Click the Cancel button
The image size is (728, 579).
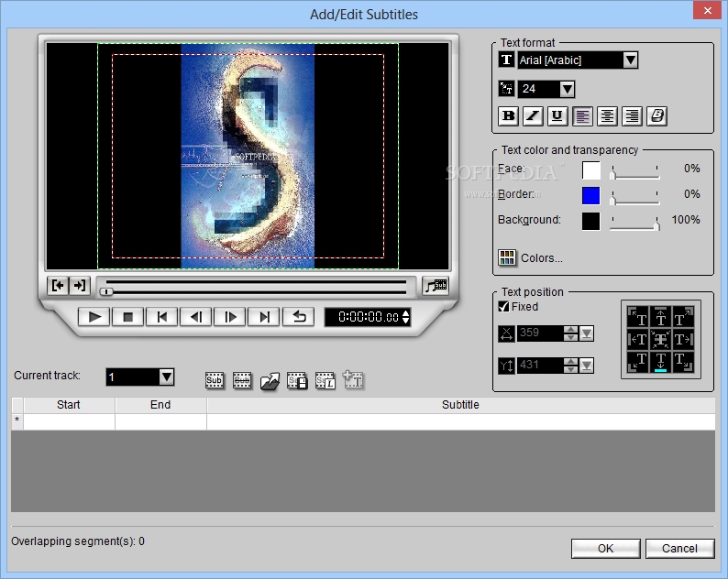[x=679, y=549]
